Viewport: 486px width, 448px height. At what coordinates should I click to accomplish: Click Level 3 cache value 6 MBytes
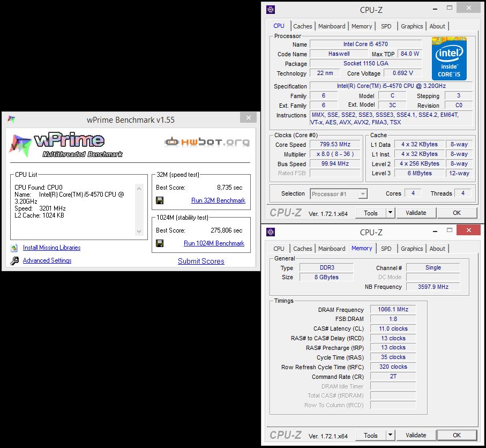(420, 173)
